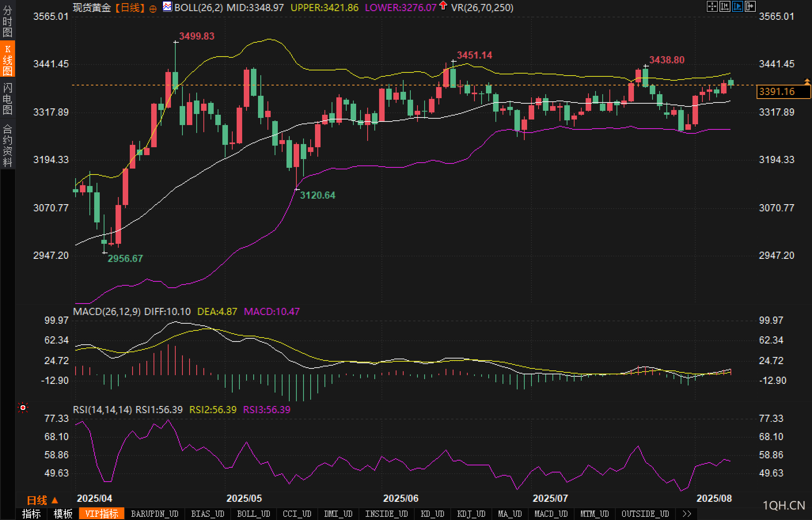This screenshot has height=520, width=812.
Task: Click the BOLL indicator chart icon
Action: pos(167,7)
